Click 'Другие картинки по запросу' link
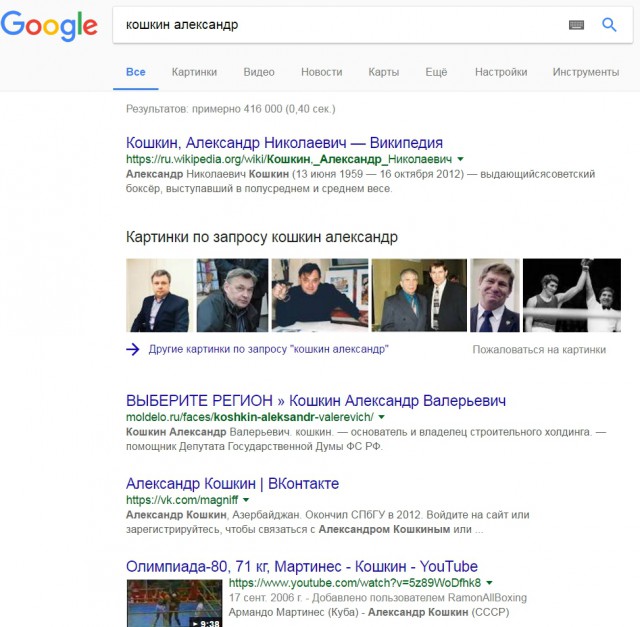 269,349
